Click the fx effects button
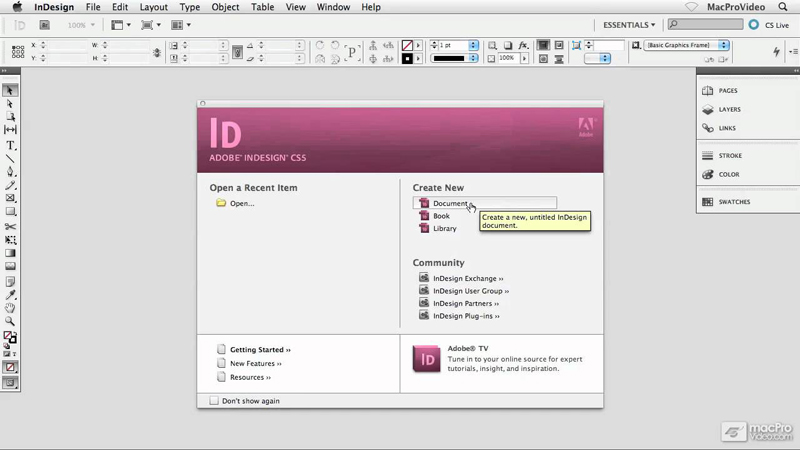This screenshot has width=800, height=450. coord(523,45)
